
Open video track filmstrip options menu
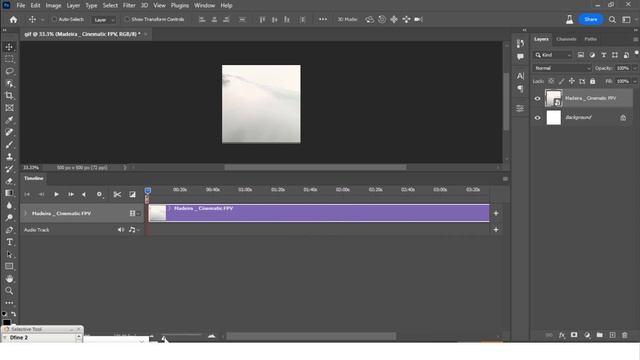(x=134, y=213)
